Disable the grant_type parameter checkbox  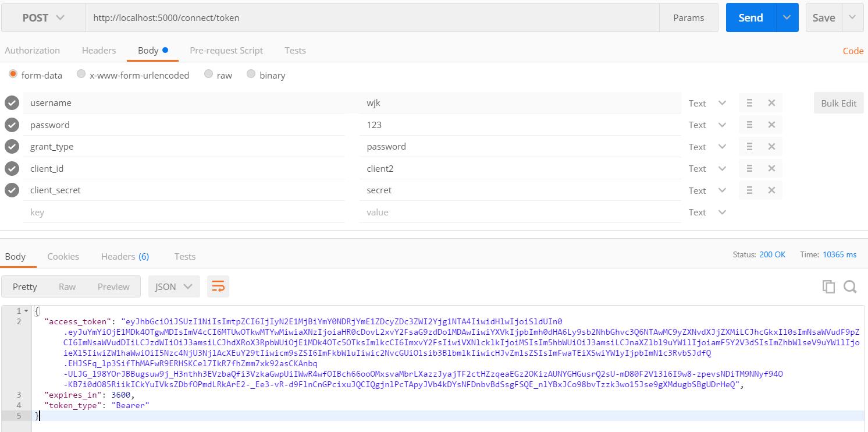point(12,146)
